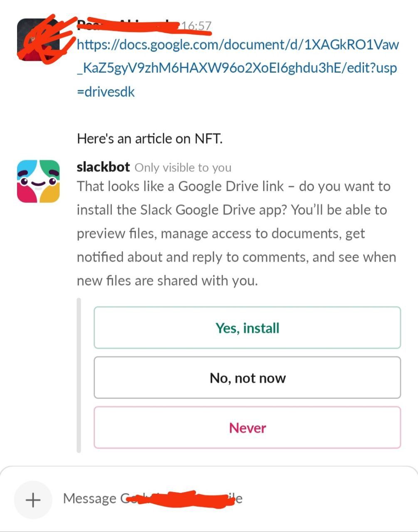Click 'Yes, install' button
This screenshot has width=418, height=532.
(247, 328)
